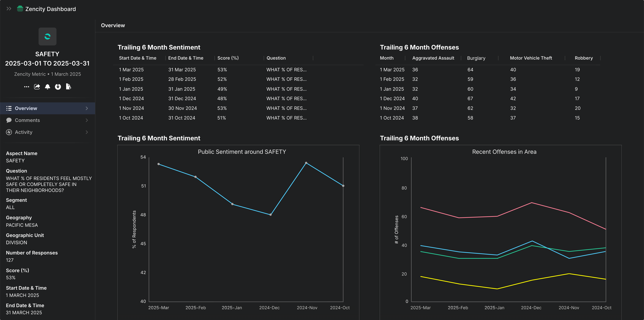
Task: Click the question cell in 1 Mar 2025 row
Action: tap(287, 70)
